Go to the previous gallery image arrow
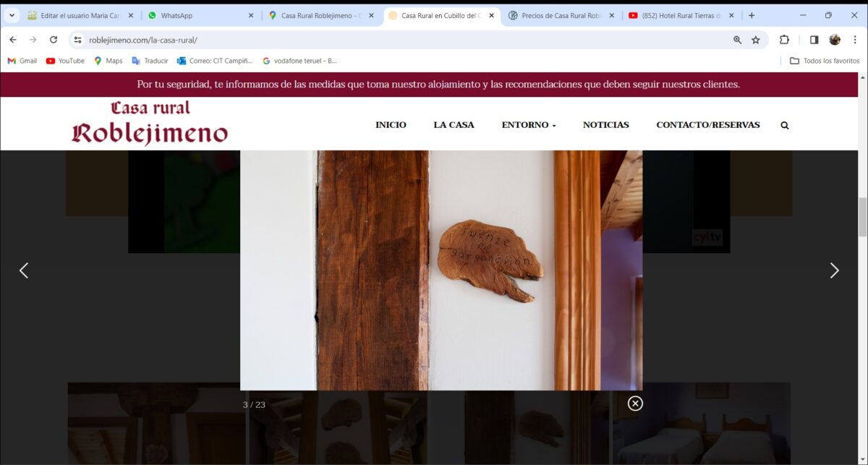 coord(24,270)
